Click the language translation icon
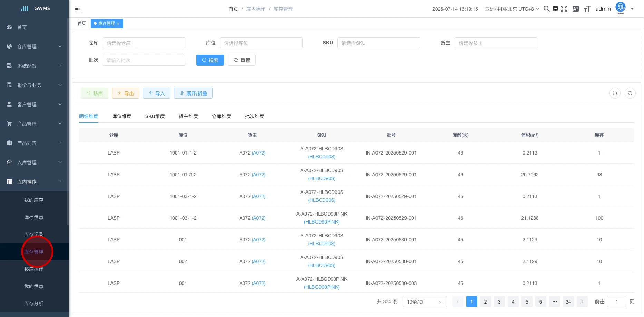 tap(575, 9)
